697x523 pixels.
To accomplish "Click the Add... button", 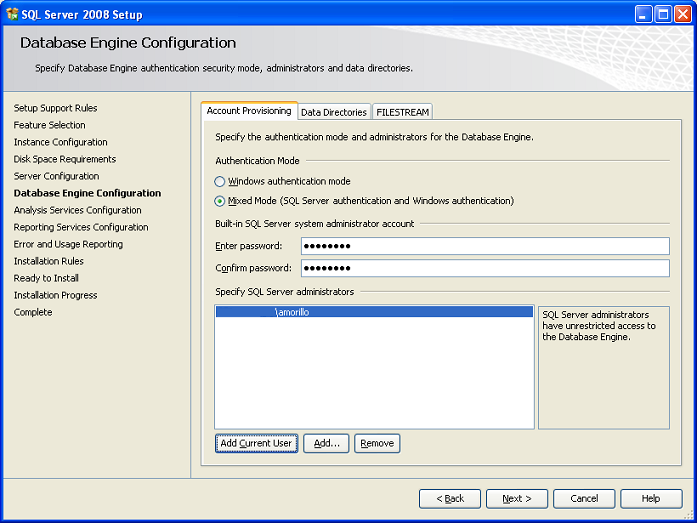I will click(x=326, y=443).
